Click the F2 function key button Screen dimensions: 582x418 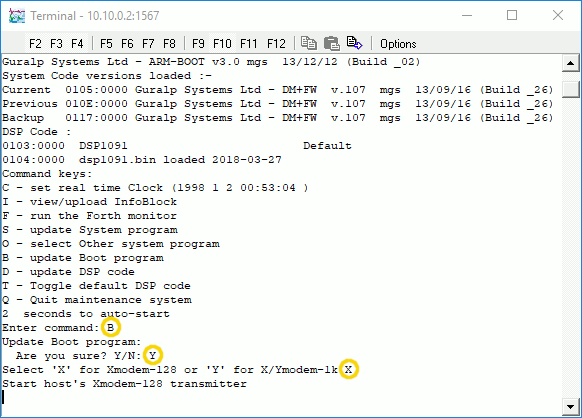pyautogui.click(x=35, y=44)
